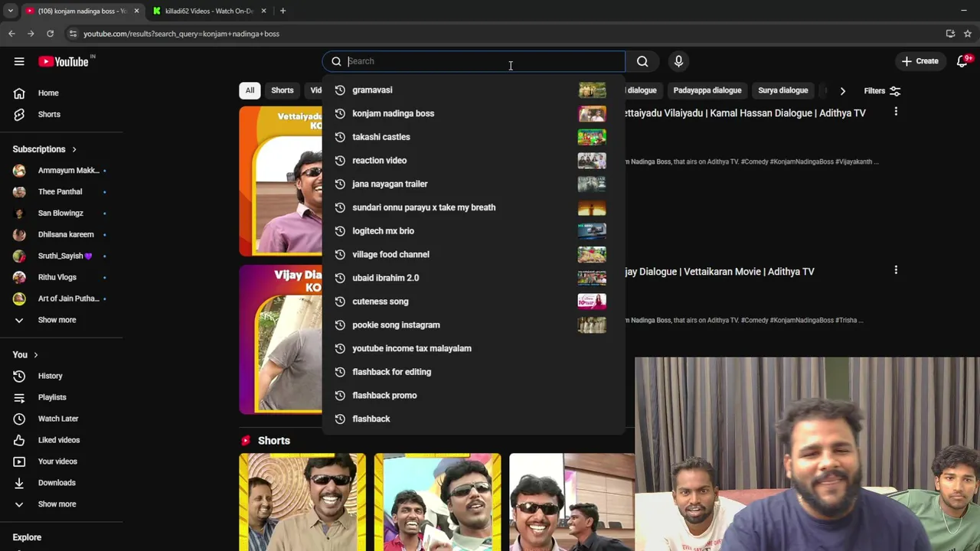
Task: Select suggestion takashi castles
Action: pos(473,137)
